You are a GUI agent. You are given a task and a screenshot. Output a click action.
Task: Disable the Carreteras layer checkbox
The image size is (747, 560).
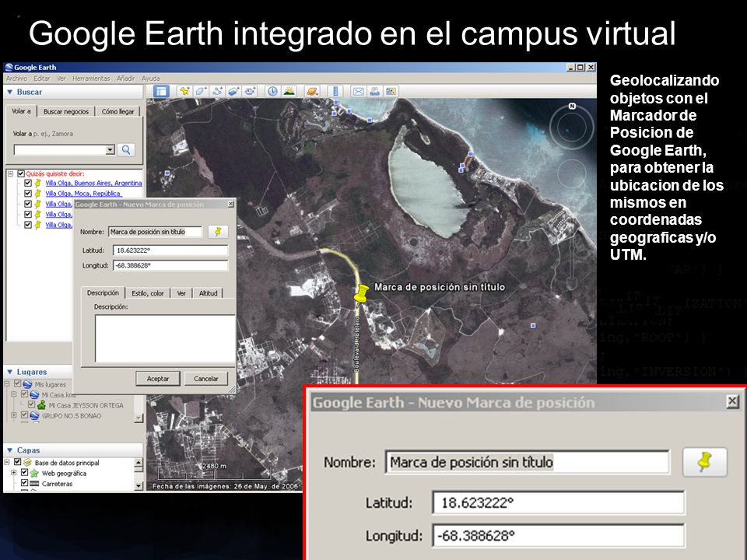[x=24, y=483]
